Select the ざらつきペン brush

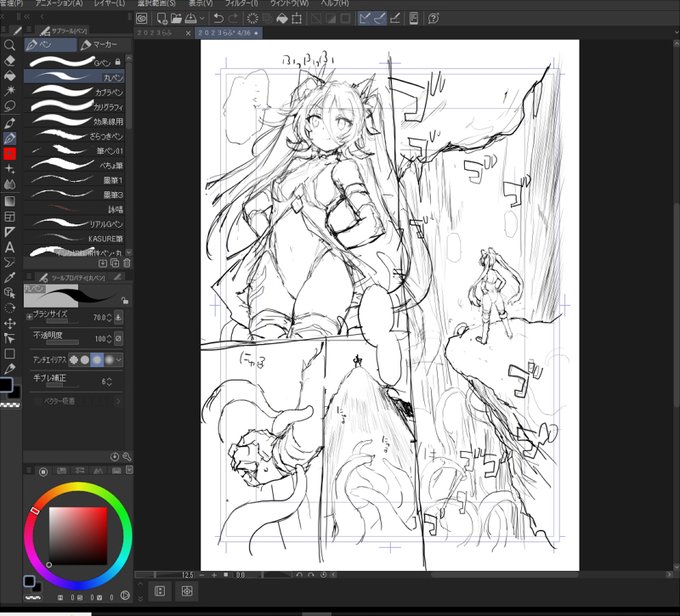pos(74,136)
